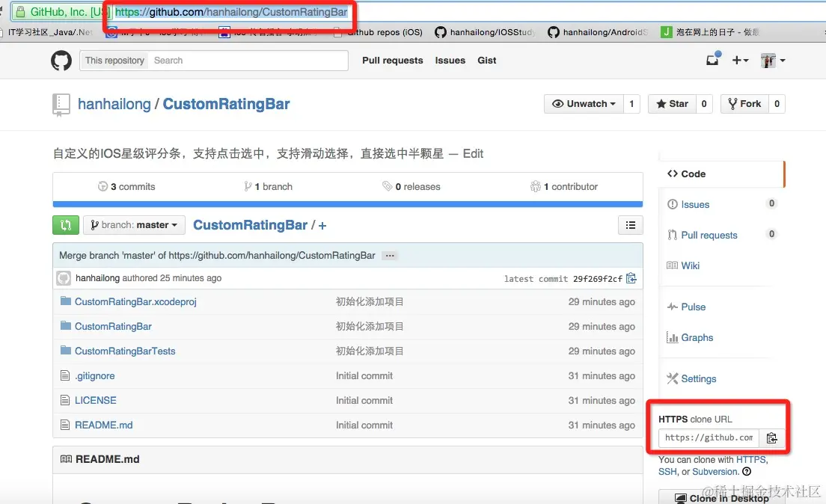Image resolution: width=826 pixels, height=504 pixels.
Task: Click the This repository search scope label
Action: [114, 61]
